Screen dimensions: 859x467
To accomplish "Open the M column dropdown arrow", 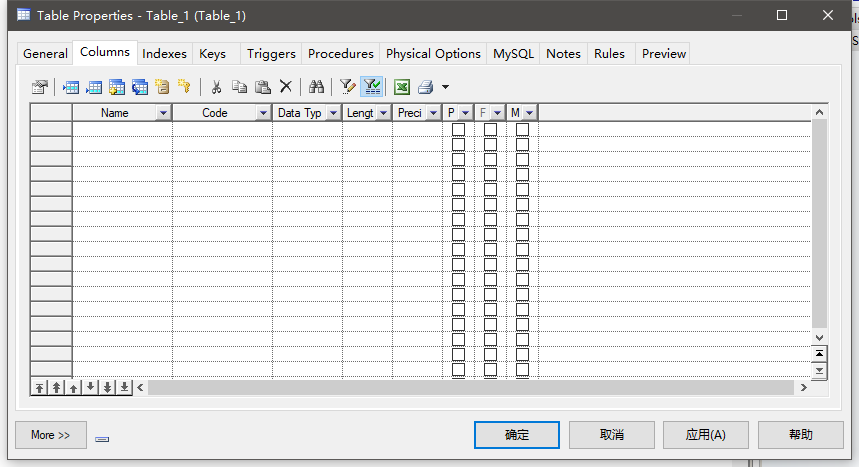I will (x=529, y=113).
